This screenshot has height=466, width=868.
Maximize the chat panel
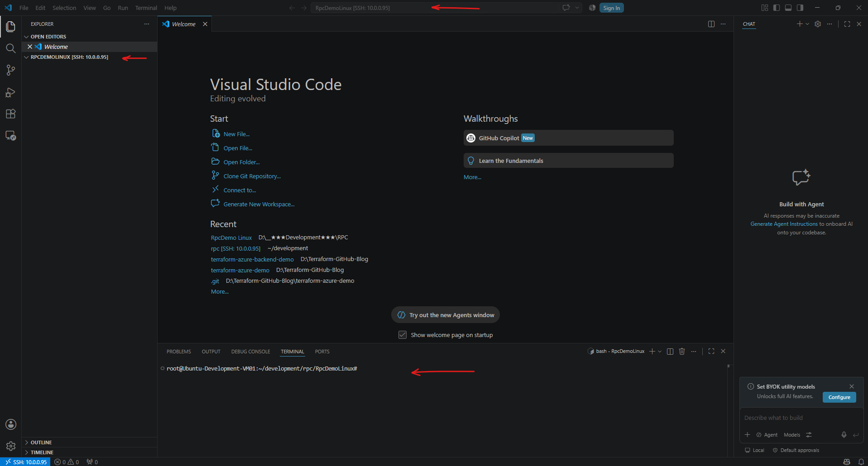(847, 24)
